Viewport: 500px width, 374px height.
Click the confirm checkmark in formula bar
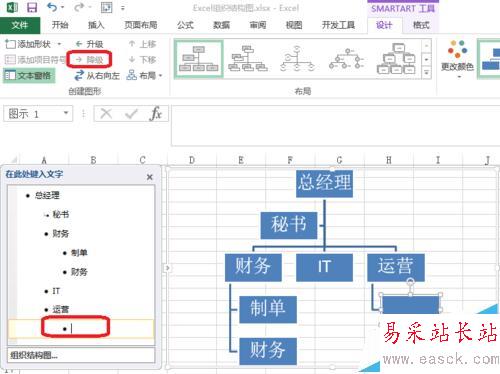click(131, 114)
